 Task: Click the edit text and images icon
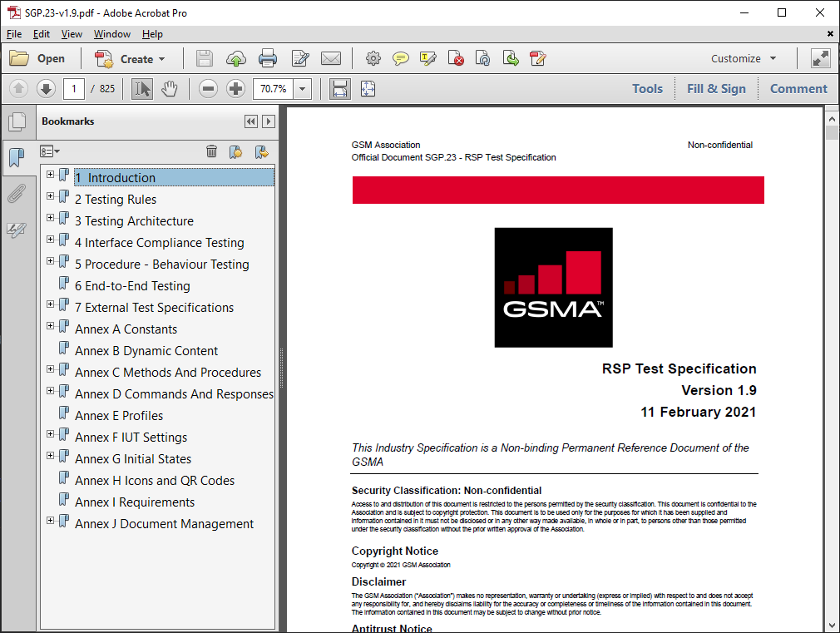[x=300, y=58]
